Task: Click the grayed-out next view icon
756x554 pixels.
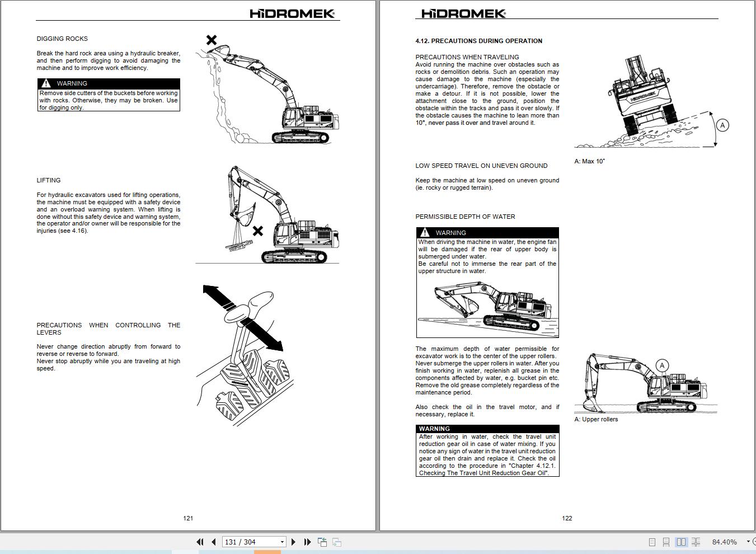Action: pyautogui.click(x=337, y=542)
